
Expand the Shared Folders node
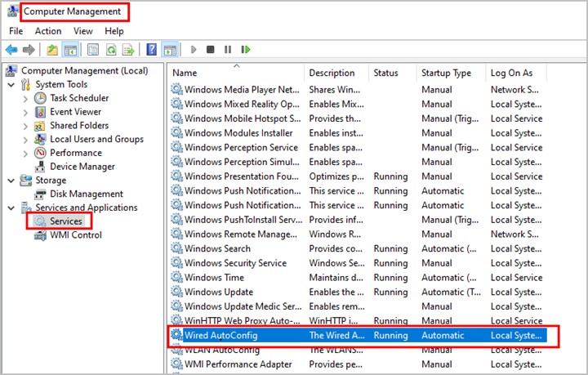point(25,127)
